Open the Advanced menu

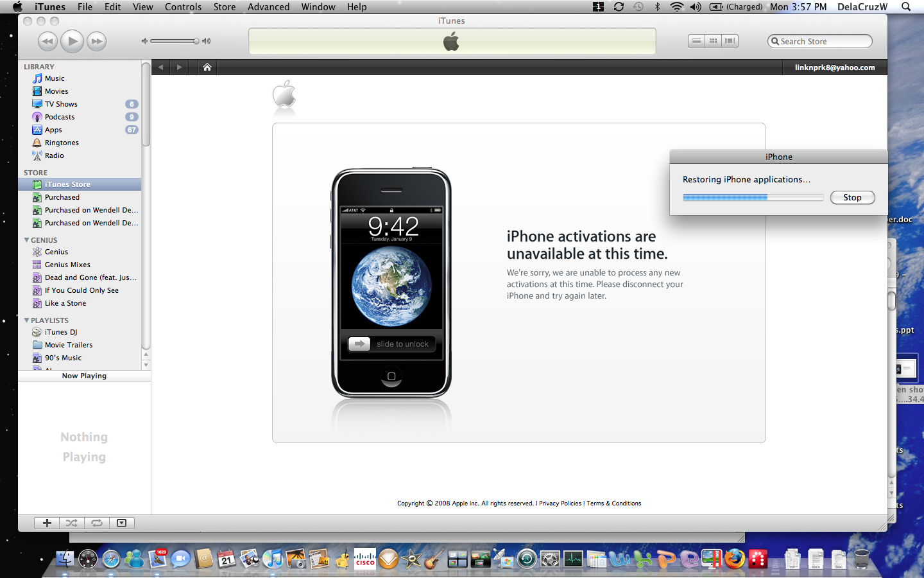[x=268, y=7]
